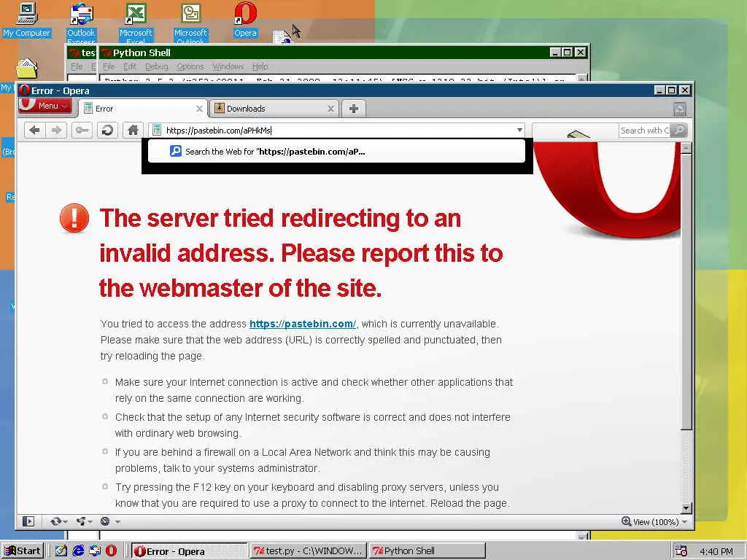Open the Opera Link sync status dropdown

tap(59, 521)
